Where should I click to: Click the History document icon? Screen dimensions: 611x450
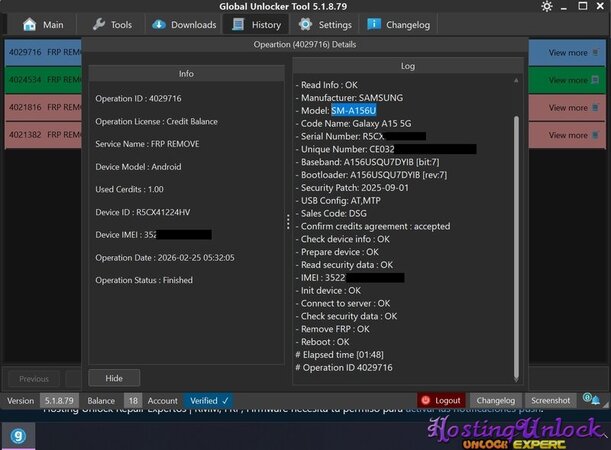[x=238, y=25]
